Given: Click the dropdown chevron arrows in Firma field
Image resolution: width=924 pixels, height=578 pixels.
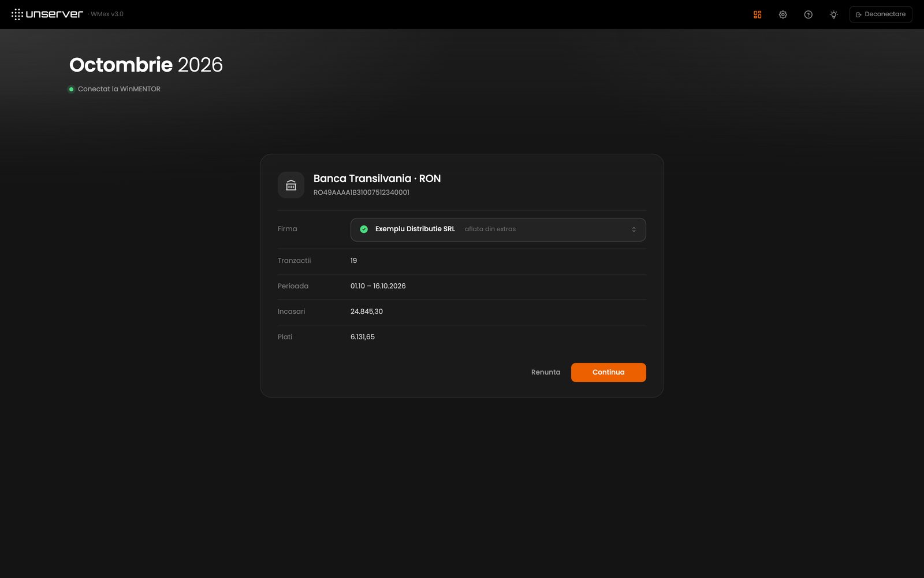Looking at the screenshot, I should 634,229.
